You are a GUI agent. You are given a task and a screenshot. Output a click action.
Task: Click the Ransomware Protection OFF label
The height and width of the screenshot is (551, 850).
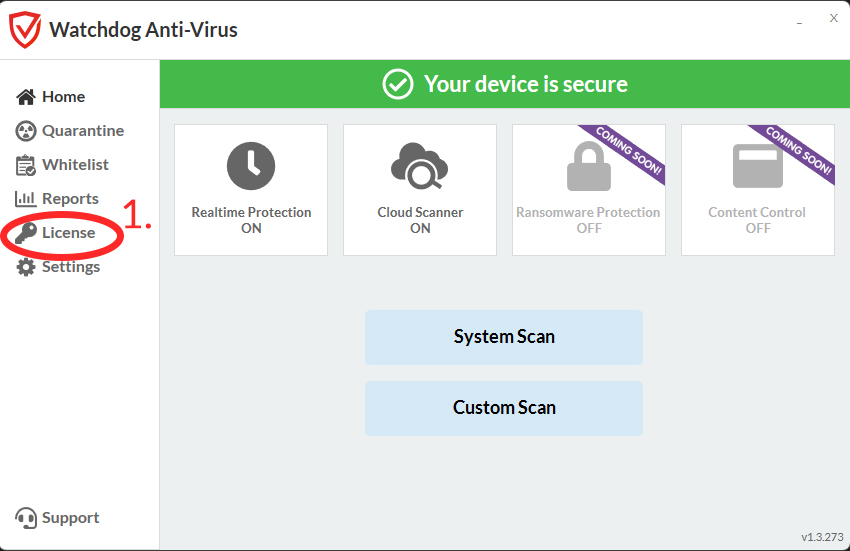589,220
